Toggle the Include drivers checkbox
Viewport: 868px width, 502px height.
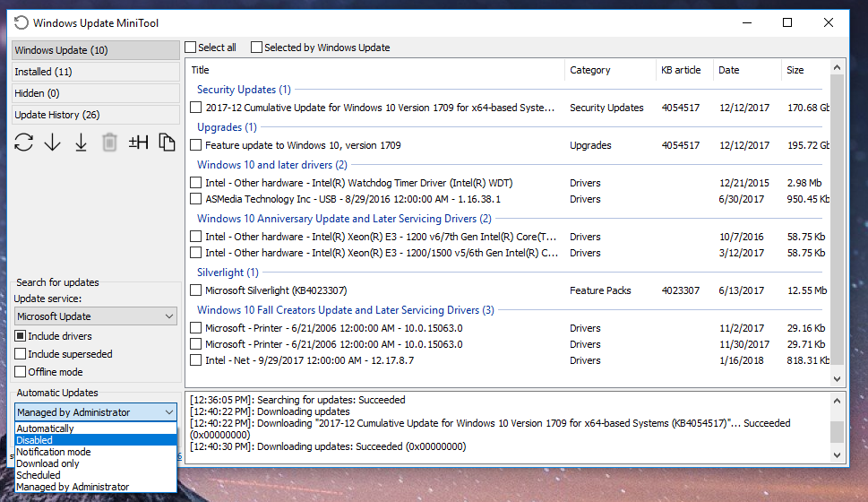(21, 336)
